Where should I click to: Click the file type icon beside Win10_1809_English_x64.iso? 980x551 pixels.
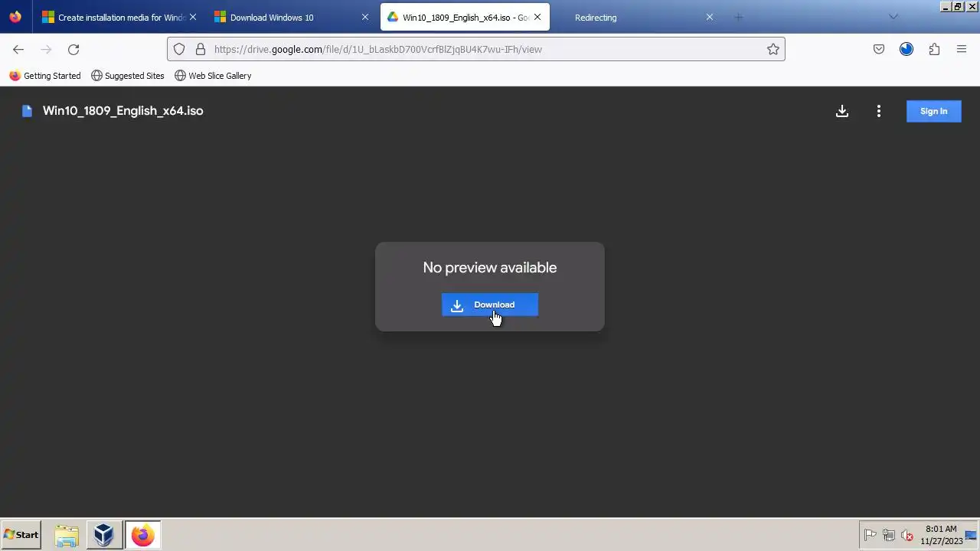[x=27, y=111]
